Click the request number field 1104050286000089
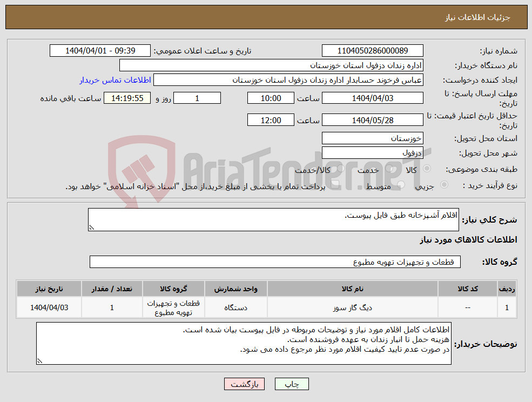Viewport: 532px width, 402px height. pos(373,51)
